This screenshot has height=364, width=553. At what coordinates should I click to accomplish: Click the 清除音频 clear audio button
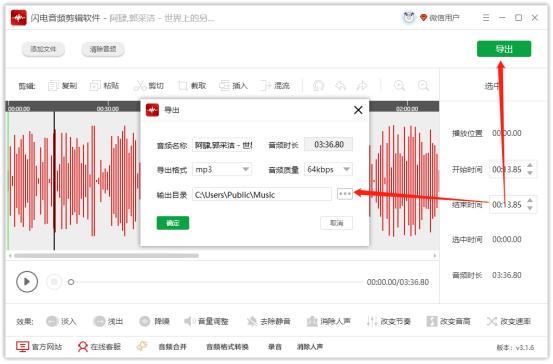tap(103, 49)
